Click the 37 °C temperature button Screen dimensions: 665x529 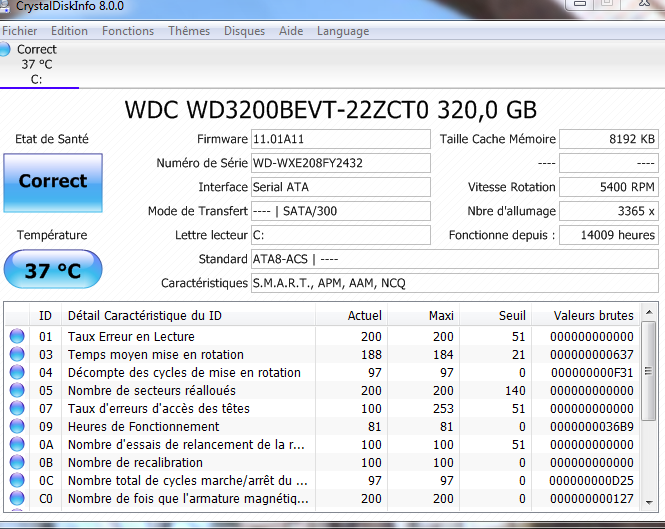[53, 269]
